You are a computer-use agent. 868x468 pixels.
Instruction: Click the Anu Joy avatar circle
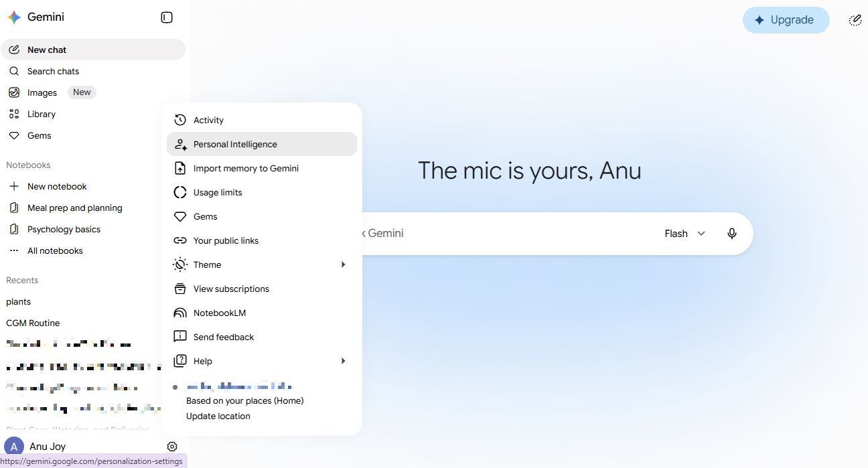click(14, 447)
